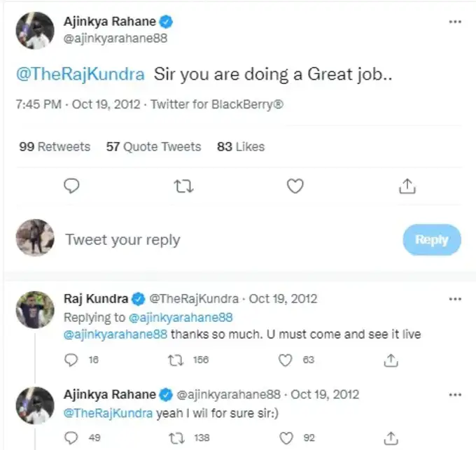Like the reply with 92 likes

285,438
